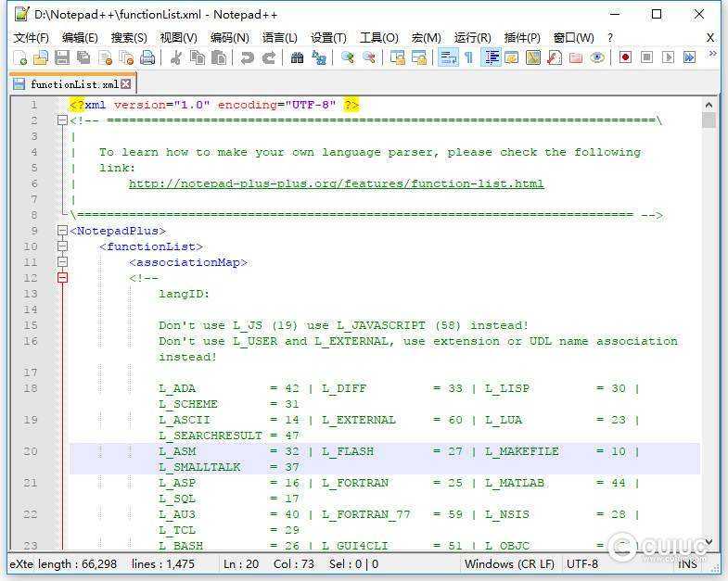Image resolution: width=728 pixels, height=581 pixels.
Task: Collapse the red comment fold on line 12
Action: pyautogui.click(x=62, y=277)
